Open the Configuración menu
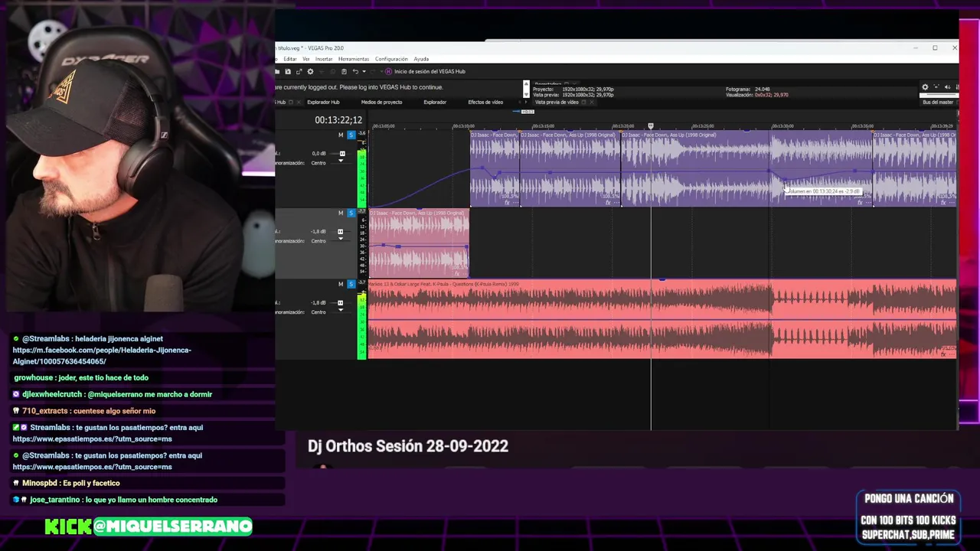Image resolution: width=980 pixels, height=551 pixels. (x=391, y=59)
